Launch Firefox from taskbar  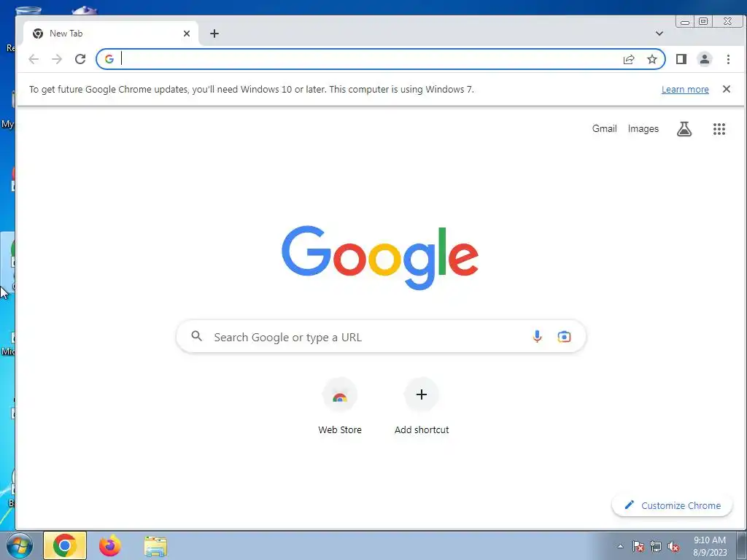tap(110, 545)
